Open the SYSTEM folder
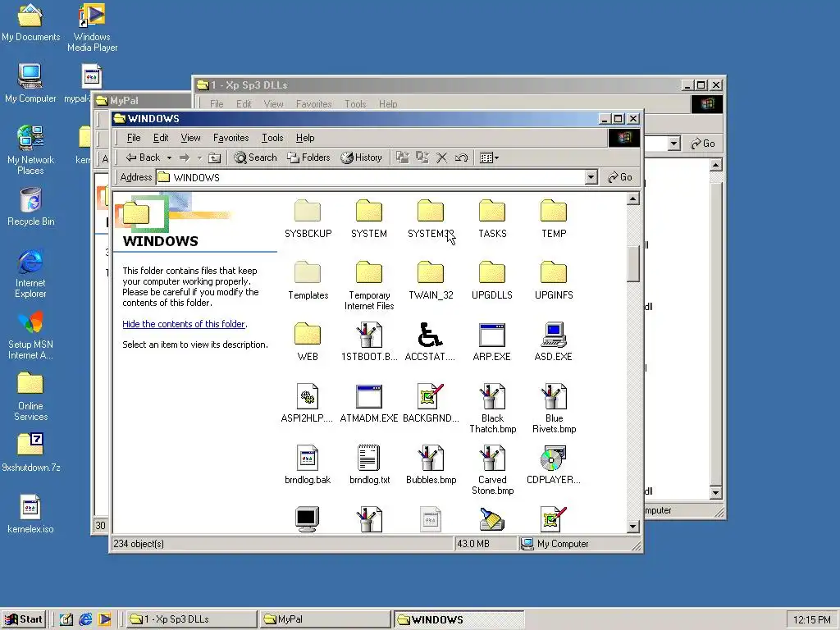This screenshot has height=630, width=840. pyautogui.click(x=368, y=219)
